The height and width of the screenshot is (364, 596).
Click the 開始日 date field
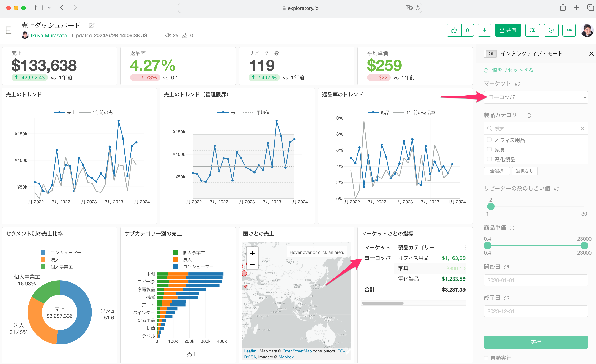(x=536, y=280)
